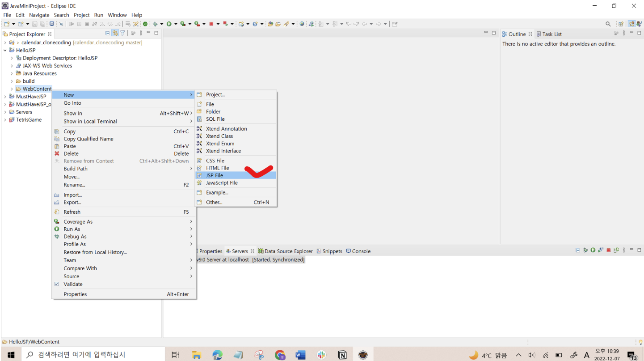Image resolution: width=644 pixels, height=361 pixels.
Task: Open Chrome from the taskbar
Action: pos(280,355)
